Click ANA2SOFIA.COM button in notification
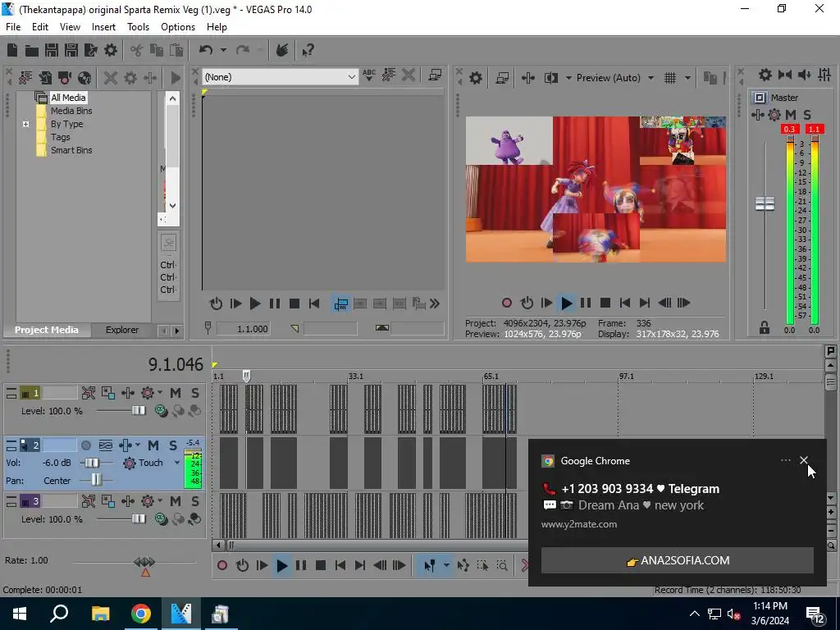840x630 pixels. coord(677,560)
